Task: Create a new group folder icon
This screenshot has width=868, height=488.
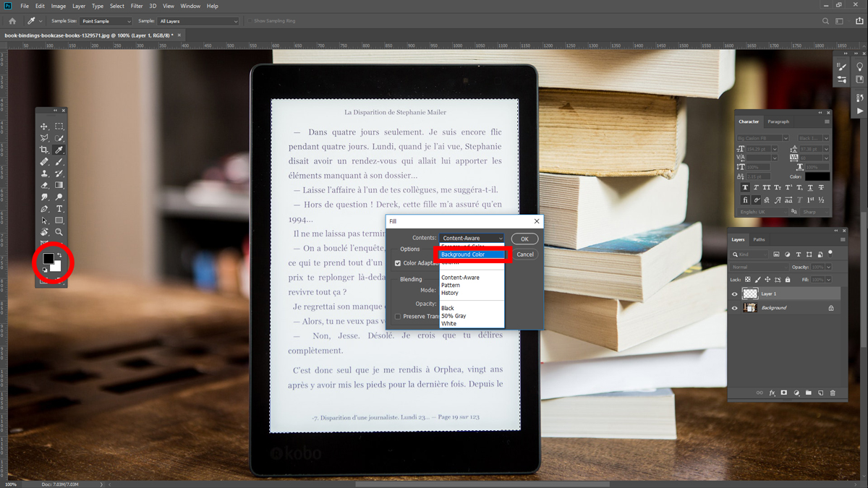Action: tap(808, 393)
